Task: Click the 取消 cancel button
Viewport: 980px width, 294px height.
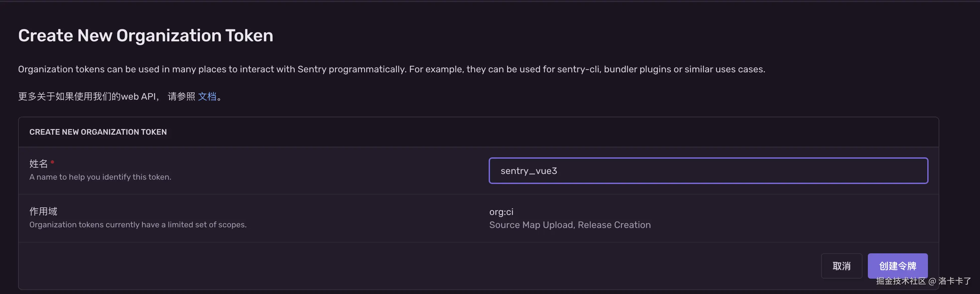Action: click(841, 266)
